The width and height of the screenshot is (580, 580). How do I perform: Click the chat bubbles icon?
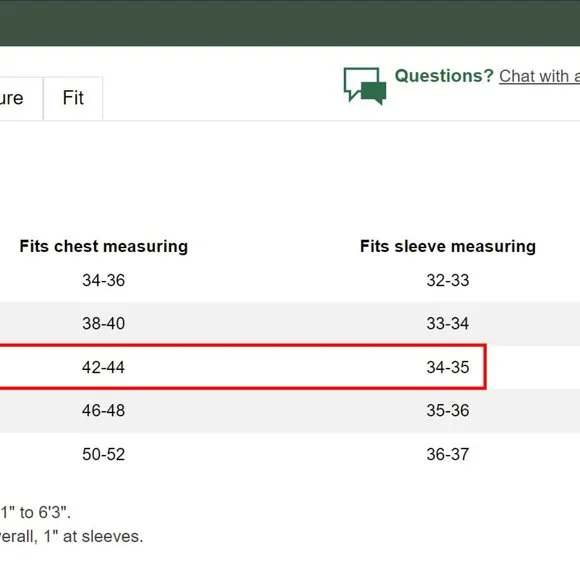coord(365,86)
